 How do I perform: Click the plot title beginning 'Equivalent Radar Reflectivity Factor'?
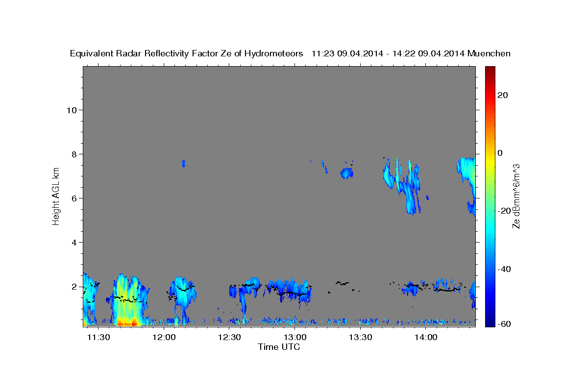tap(290, 53)
